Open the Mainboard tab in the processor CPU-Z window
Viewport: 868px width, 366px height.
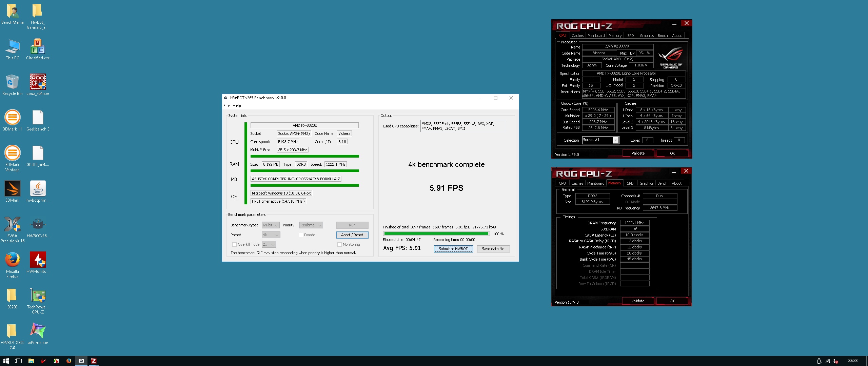pos(596,36)
